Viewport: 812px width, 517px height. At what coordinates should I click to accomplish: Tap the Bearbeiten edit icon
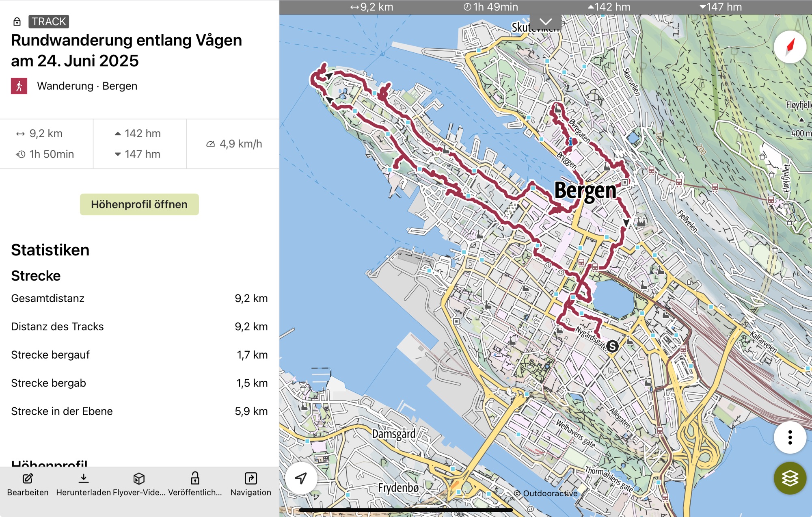[28, 479]
